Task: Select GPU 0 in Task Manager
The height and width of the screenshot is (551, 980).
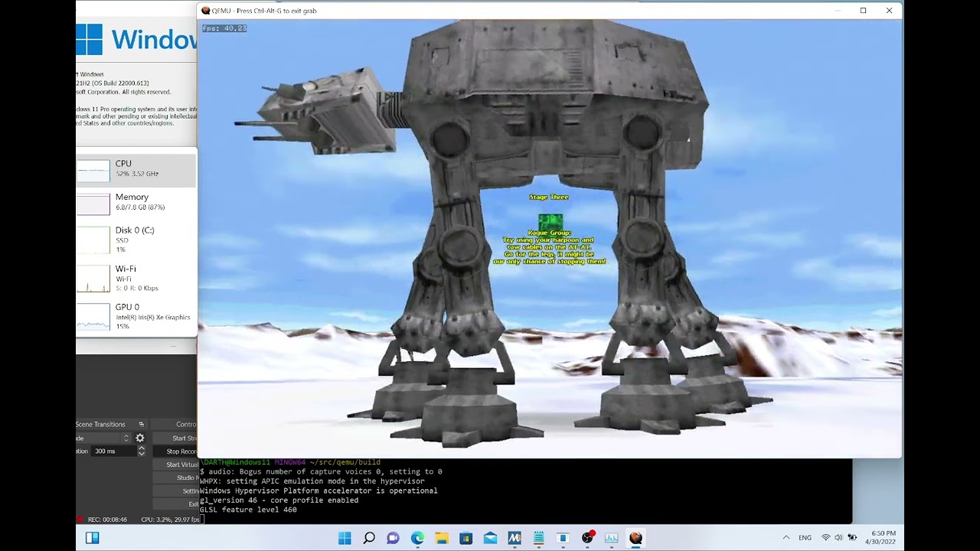Action: (136, 316)
